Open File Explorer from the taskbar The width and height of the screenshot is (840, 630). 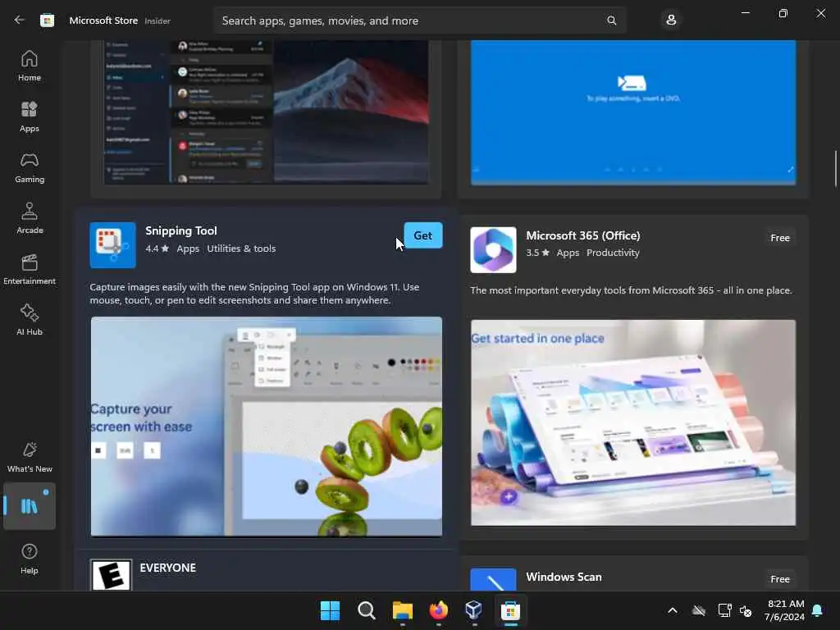[x=402, y=610]
